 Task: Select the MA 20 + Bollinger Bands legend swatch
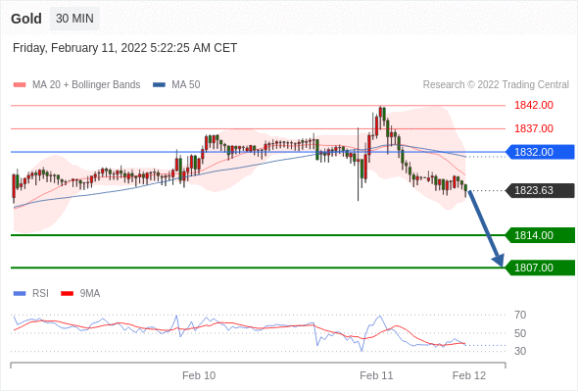tap(20, 85)
